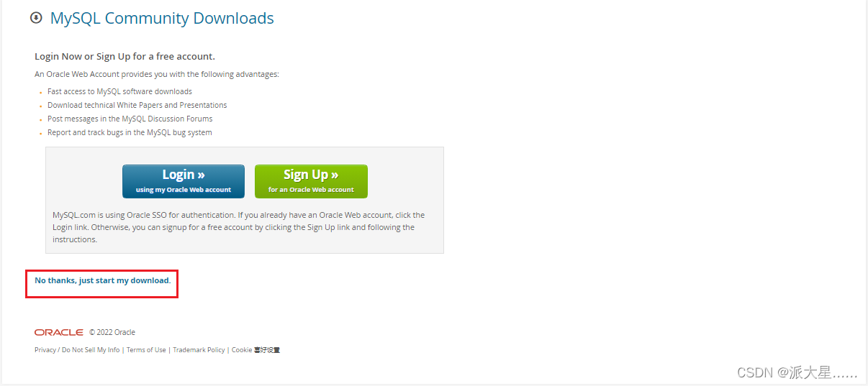
Task: Click the "© 2022 Oracle" copyright text
Action: (x=112, y=332)
